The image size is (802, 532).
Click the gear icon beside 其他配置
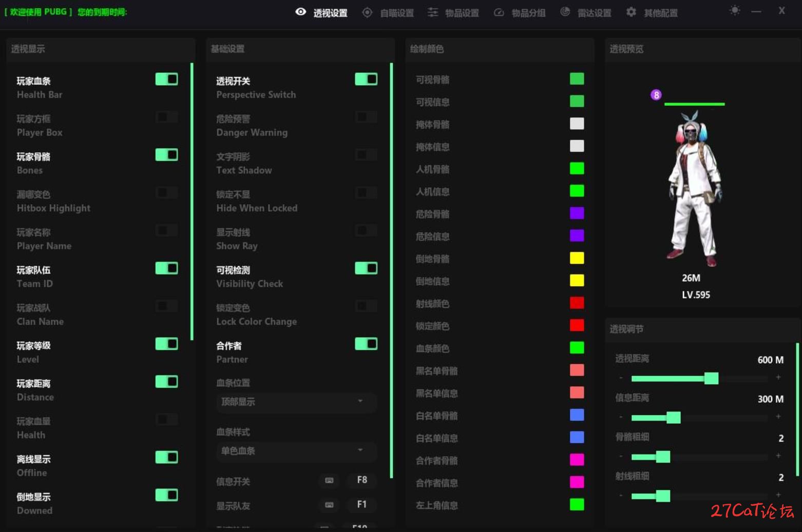631,12
